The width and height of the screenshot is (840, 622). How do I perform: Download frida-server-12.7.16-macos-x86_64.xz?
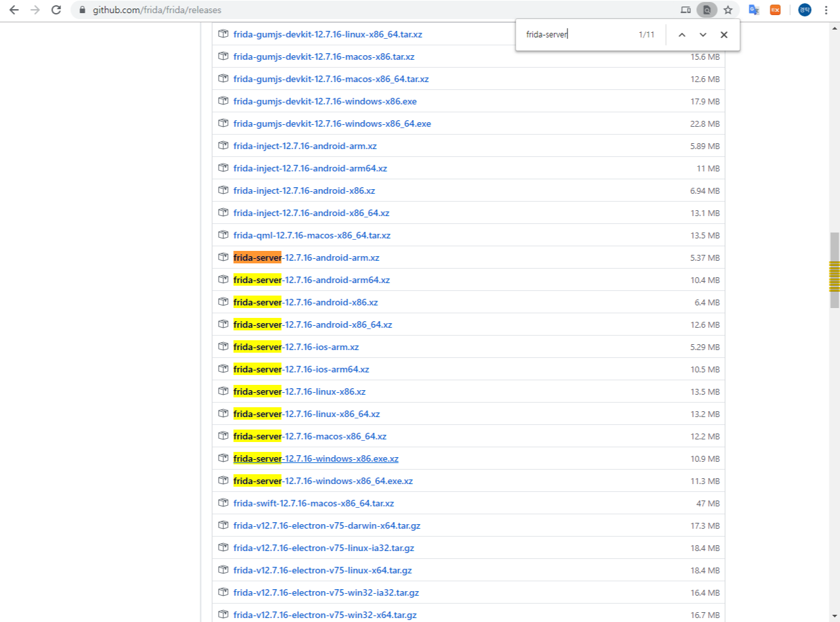[310, 436]
